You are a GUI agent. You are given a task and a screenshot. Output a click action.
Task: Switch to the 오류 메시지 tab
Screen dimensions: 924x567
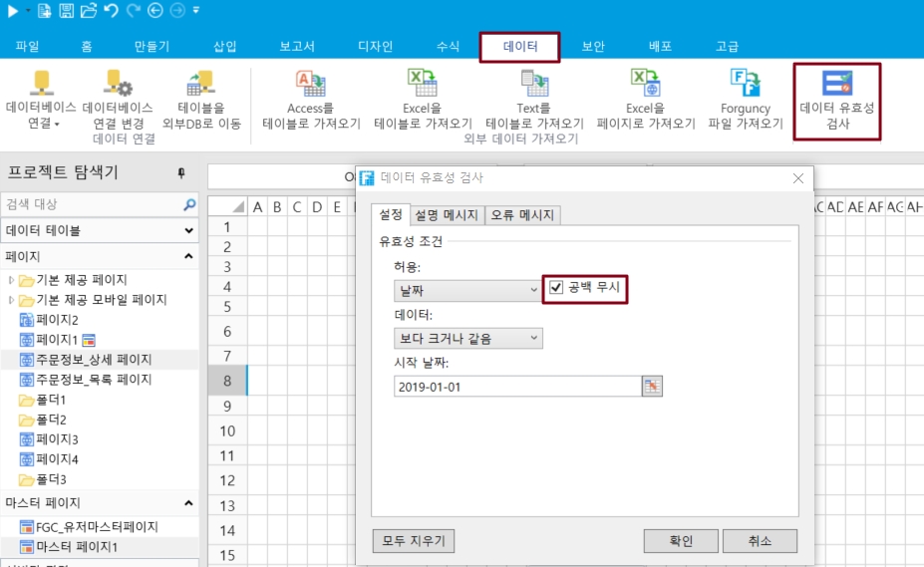click(x=523, y=215)
